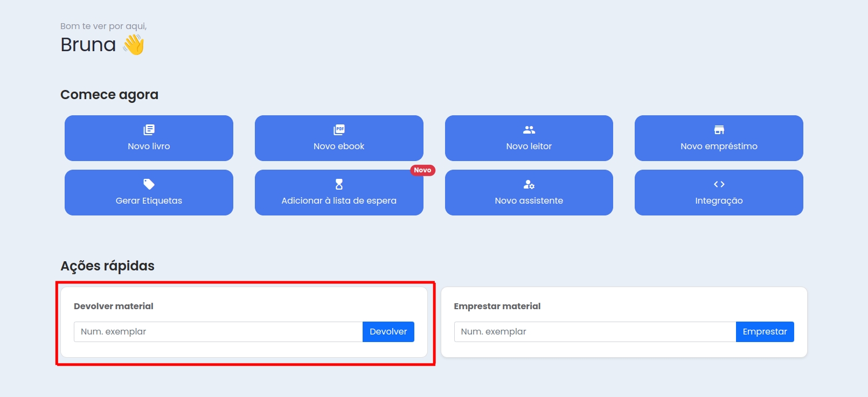Focus the Devolver material exemplar field

[x=218, y=332]
